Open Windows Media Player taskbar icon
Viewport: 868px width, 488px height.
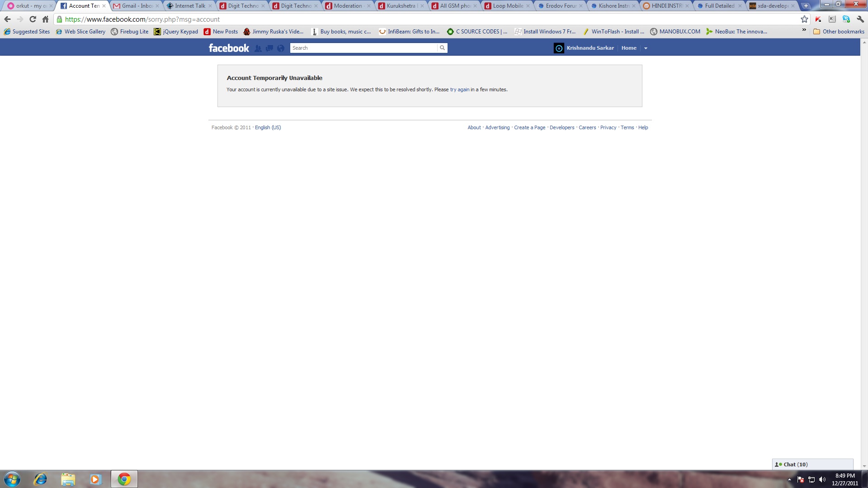(x=95, y=479)
